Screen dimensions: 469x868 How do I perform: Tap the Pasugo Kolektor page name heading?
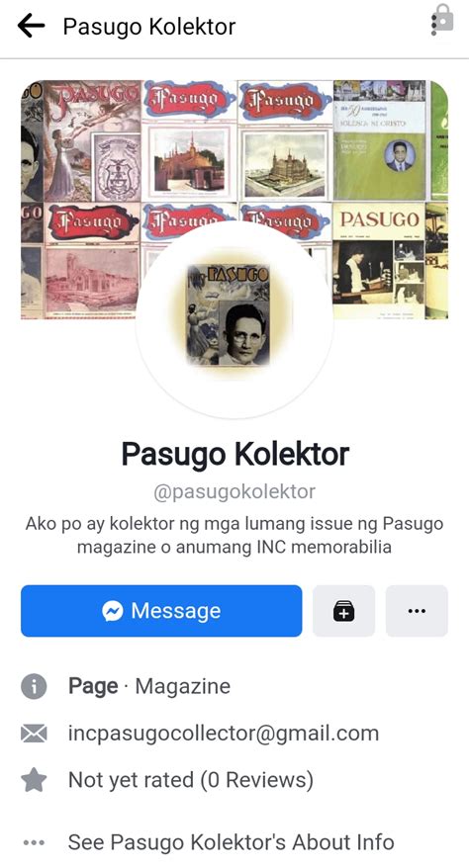(234, 454)
